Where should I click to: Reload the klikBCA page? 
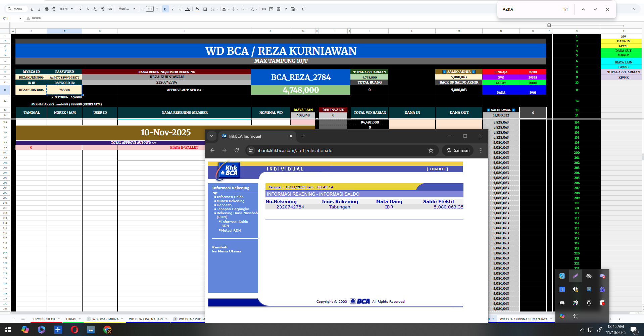tap(237, 150)
